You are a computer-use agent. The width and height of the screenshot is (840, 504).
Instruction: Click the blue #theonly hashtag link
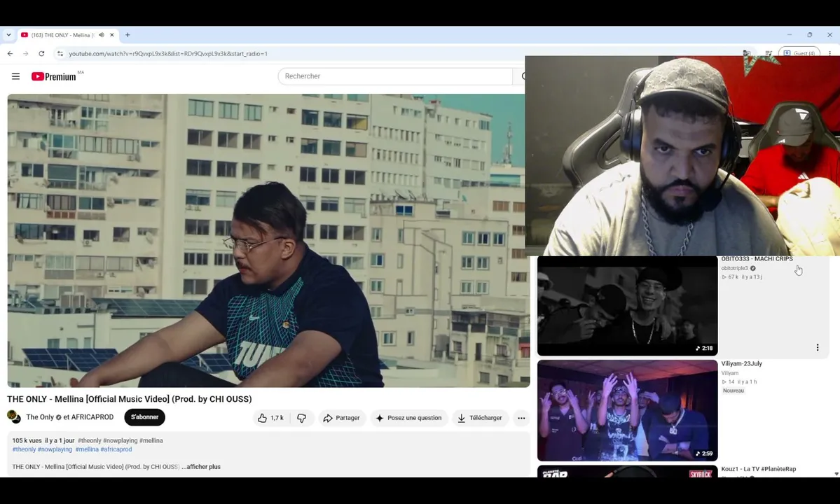pyautogui.click(x=24, y=449)
